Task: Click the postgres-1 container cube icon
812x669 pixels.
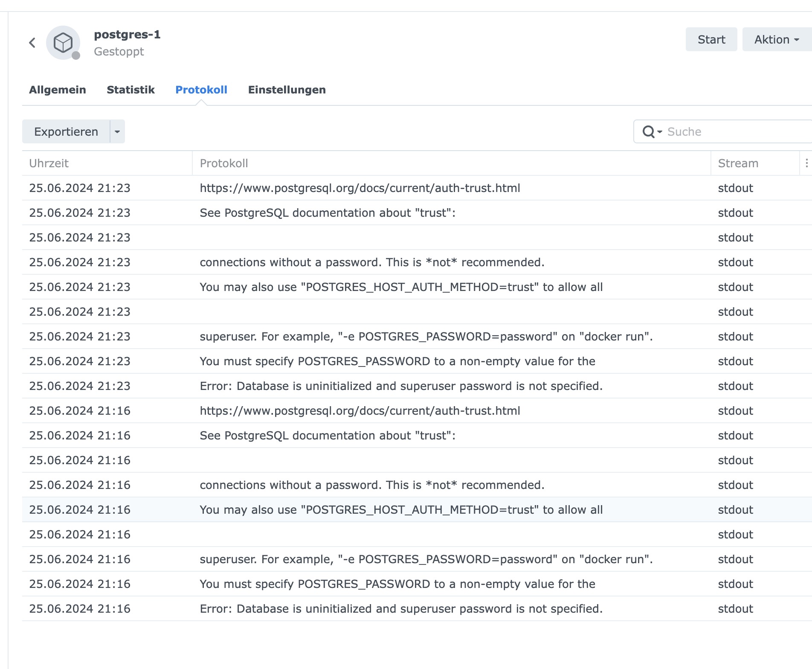Action: pyautogui.click(x=63, y=43)
